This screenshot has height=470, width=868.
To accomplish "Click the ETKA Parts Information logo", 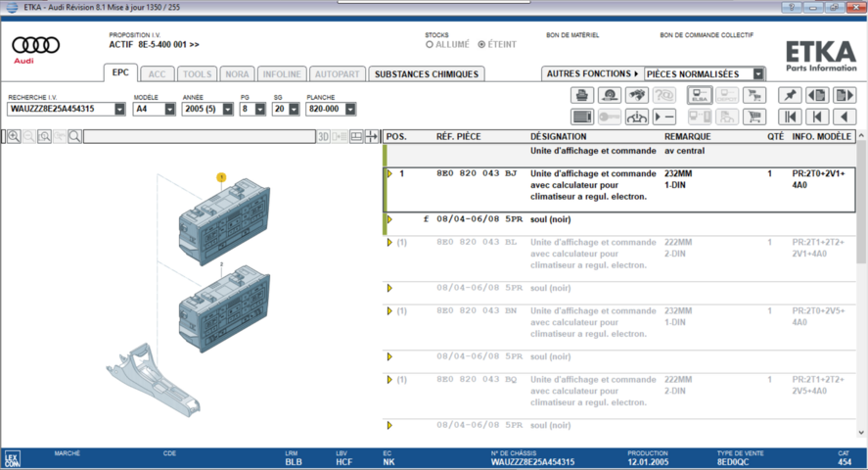I will pos(821,56).
